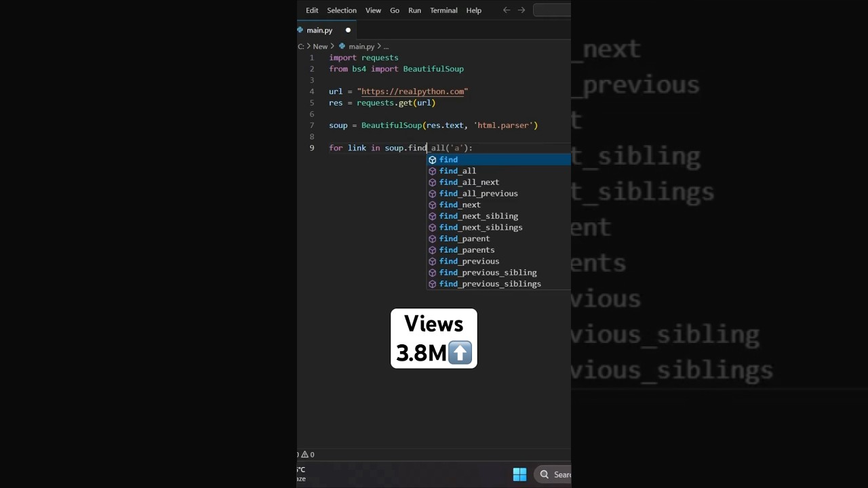This screenshot has width=868, height=488.
Task: Open the Terminal menu
Action: (443, 10)
